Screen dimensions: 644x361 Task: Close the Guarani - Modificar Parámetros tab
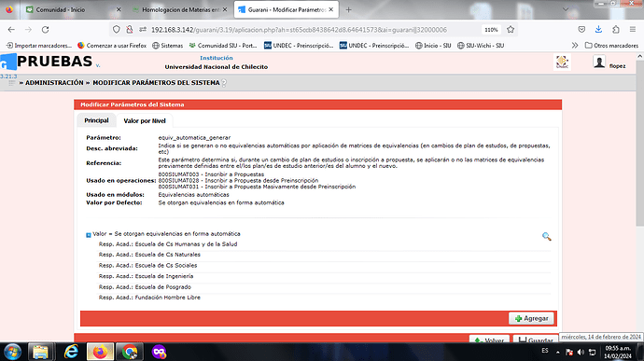331,9
